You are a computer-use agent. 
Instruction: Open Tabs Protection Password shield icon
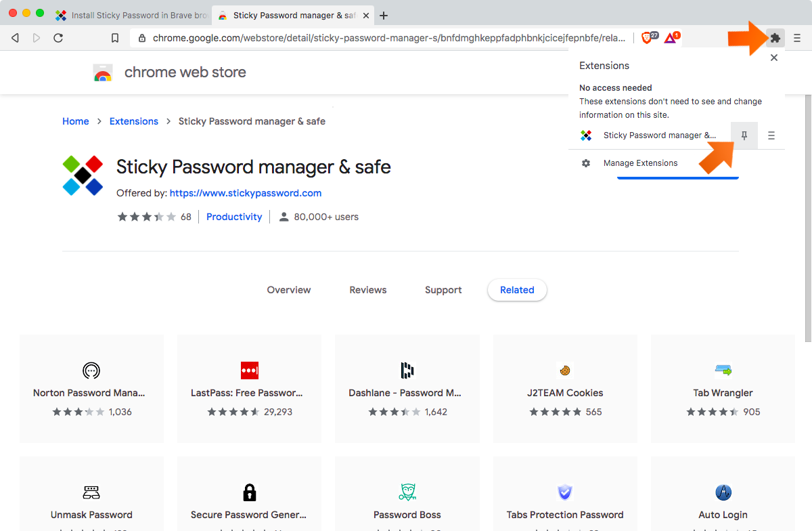click(565, 492)
